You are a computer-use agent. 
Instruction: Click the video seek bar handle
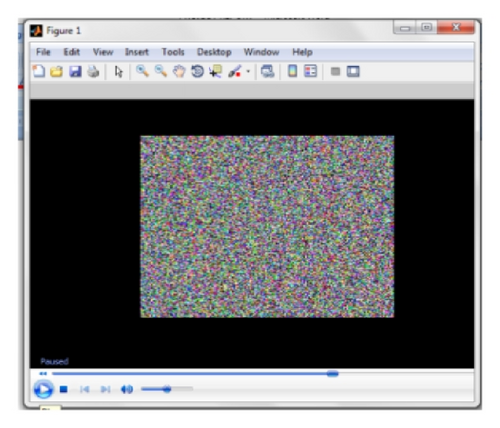tap(332, 374)
